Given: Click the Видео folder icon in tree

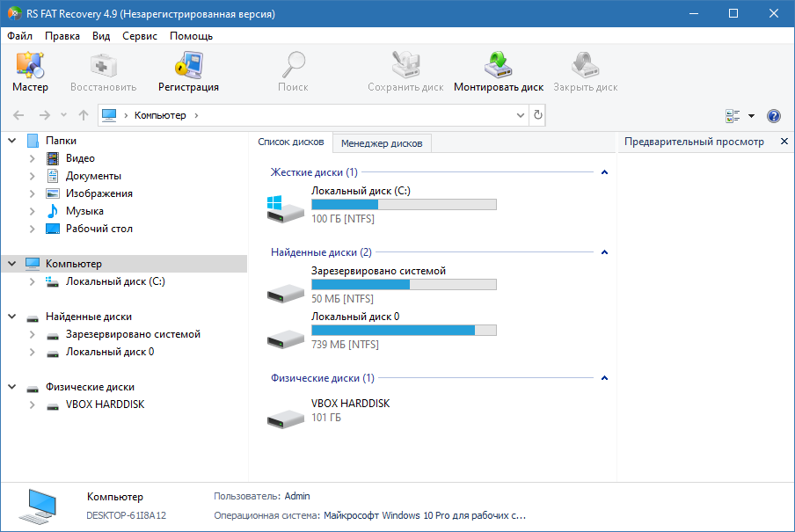Looking at the screenshot, I should click(53, 158).
